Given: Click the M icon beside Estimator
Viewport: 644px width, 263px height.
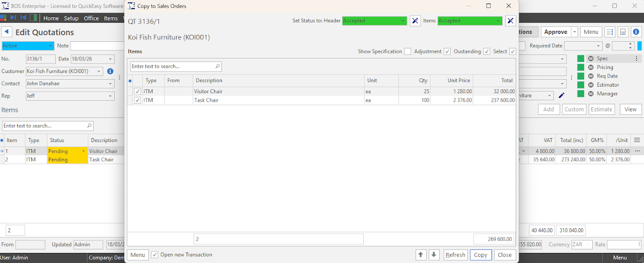Looking at the screenshot, I should pos(591,85).
